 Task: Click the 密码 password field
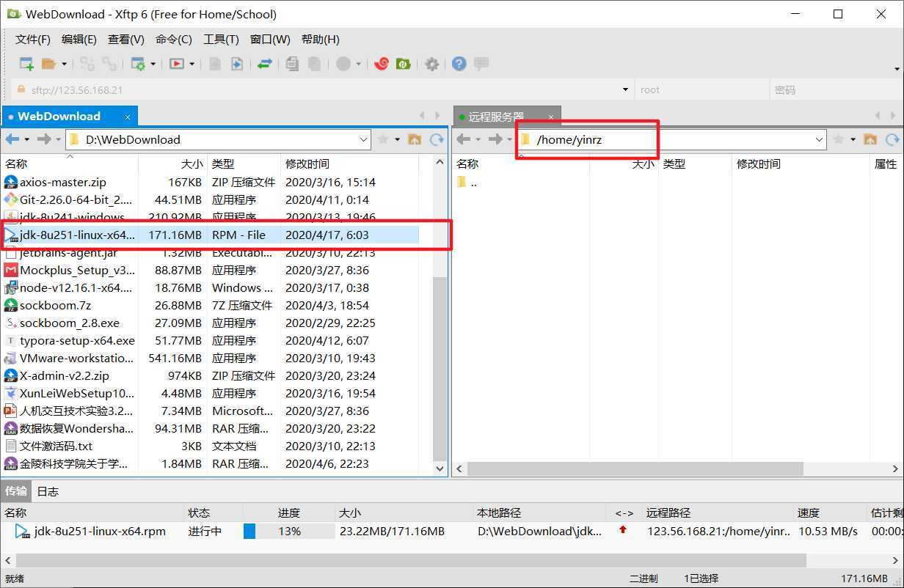point(836,90)
